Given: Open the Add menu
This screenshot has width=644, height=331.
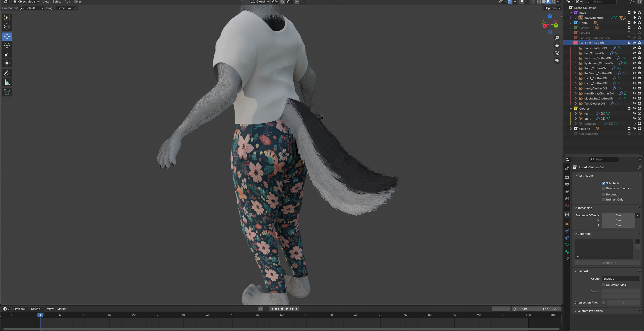Looking at the screenshot, I should (67, 2).
